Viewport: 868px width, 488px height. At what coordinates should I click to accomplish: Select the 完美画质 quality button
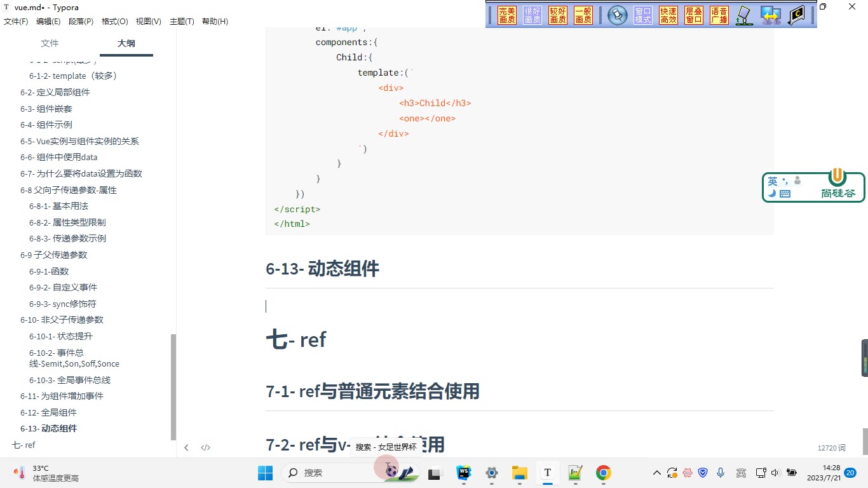click(507, 15)
